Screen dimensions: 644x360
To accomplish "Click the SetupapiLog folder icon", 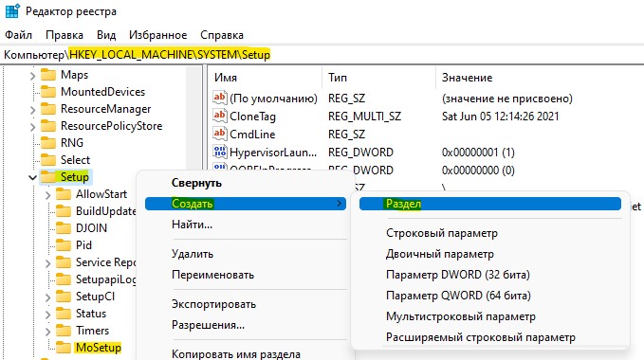I will (64, 279).
